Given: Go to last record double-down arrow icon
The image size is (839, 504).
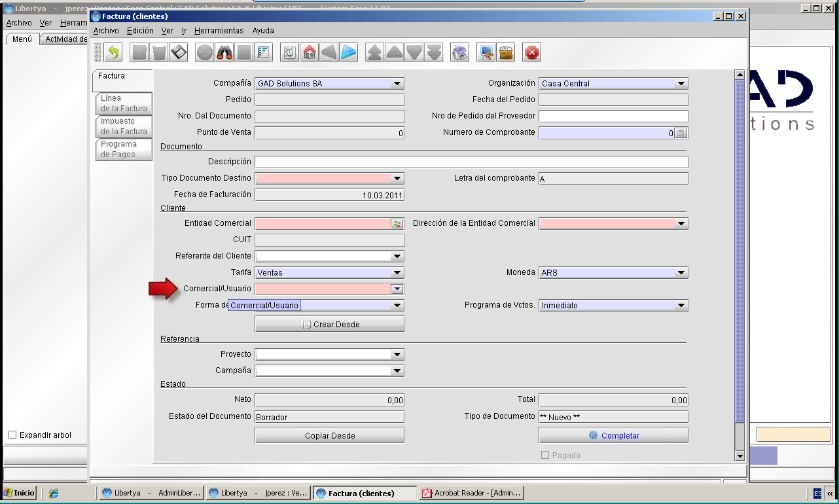Looking at the screenshot, I should point(434,52).
